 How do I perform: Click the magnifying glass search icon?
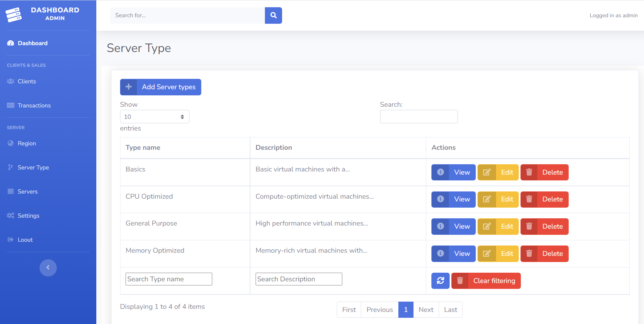pos(273,15)
